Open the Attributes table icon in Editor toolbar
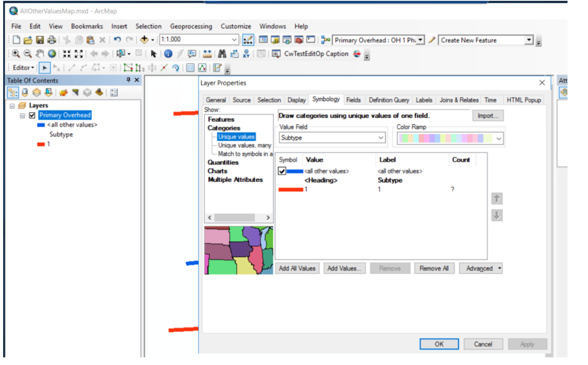Screen dimensions: 588x365 191,67
